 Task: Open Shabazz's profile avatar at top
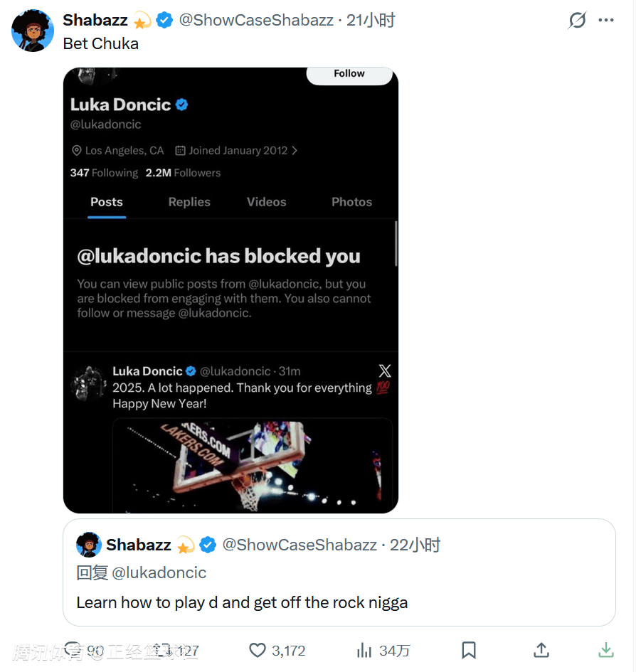point(33,31)
